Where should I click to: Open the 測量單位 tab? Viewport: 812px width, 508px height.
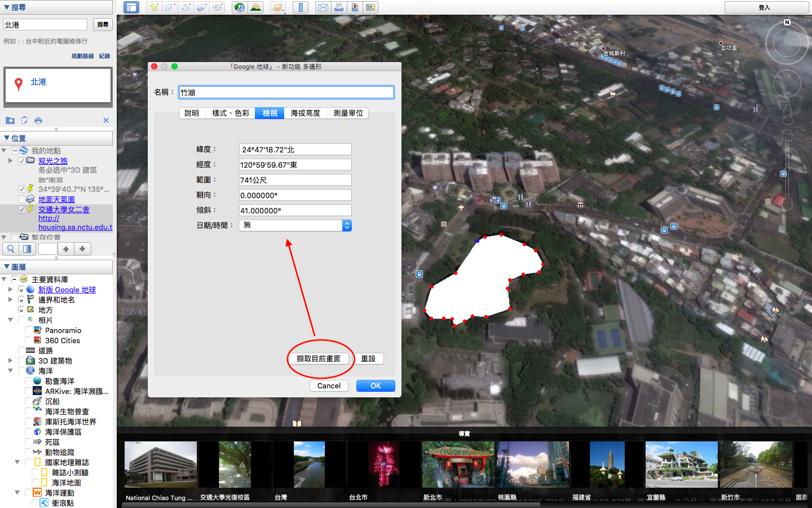click(348, 113)
